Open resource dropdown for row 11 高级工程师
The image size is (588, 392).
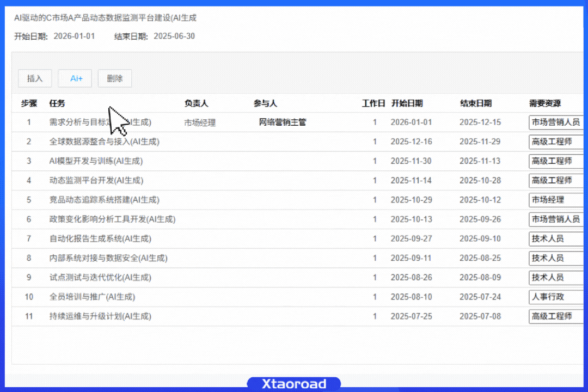556,316
